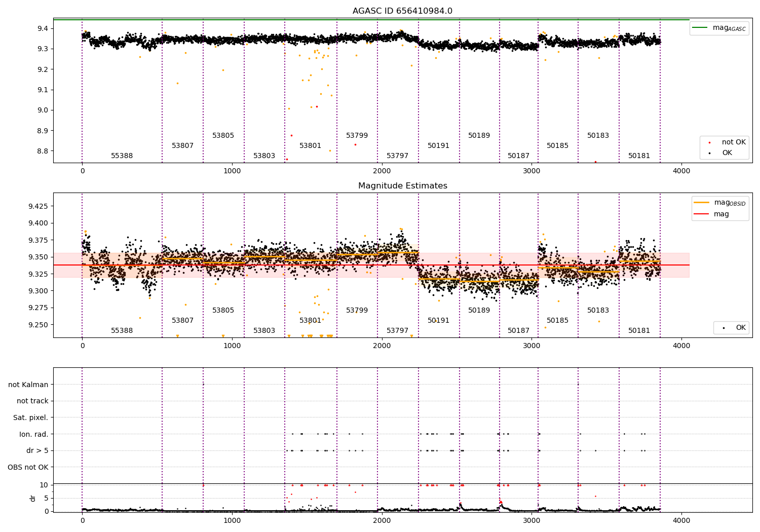Image resolution: width=760 pixels, height=532 pixels.
Task: Click the 5 tick on the dr axis
Action: click(47, 499)
